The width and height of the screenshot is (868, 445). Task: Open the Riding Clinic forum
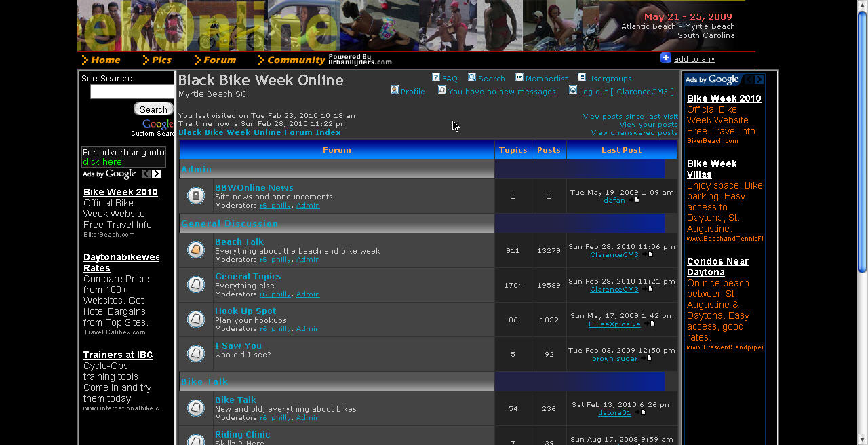pyautogui.click(x=242, y=434)
